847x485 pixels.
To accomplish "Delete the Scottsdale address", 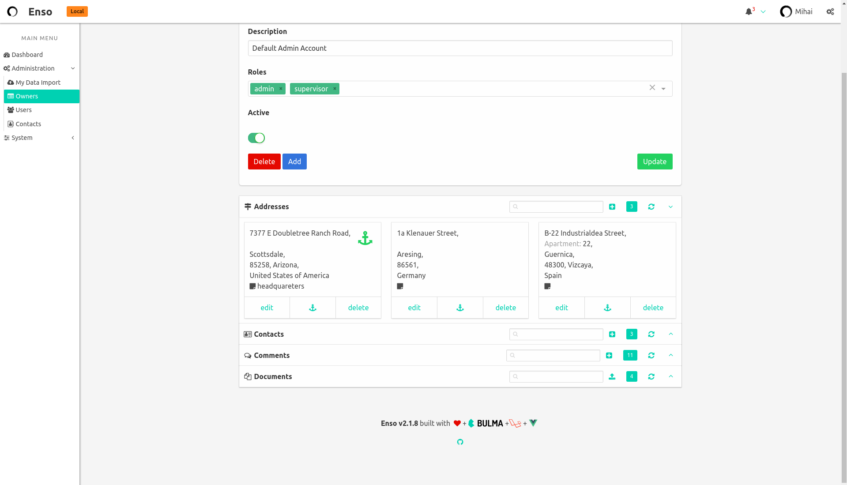I will pyautogui.click(x=358, y=308).
